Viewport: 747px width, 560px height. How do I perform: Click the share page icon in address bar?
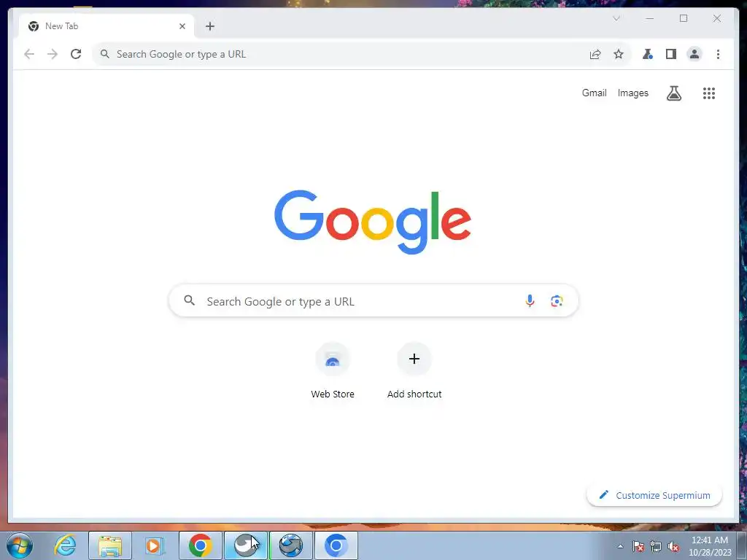(x=595, y=54)
